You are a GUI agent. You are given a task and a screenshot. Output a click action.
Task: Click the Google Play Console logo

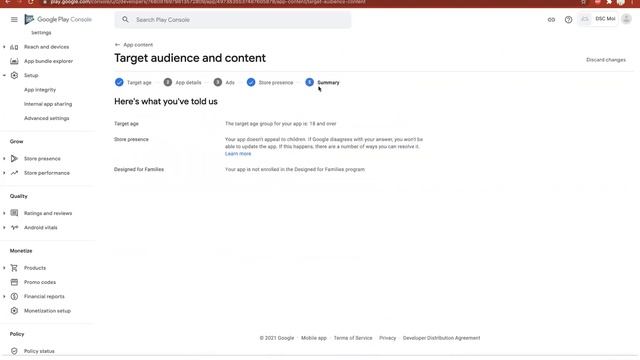coord(58,19)
